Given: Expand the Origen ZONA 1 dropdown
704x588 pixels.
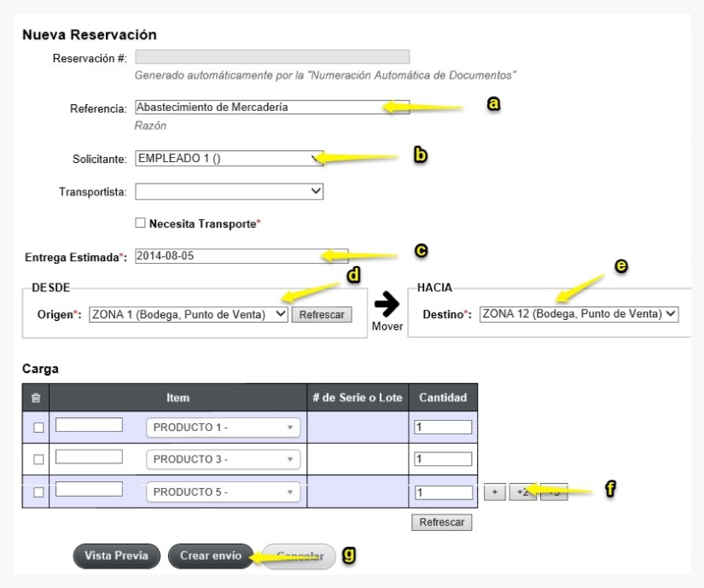Looking at the screenshot, I should (189, 314).
